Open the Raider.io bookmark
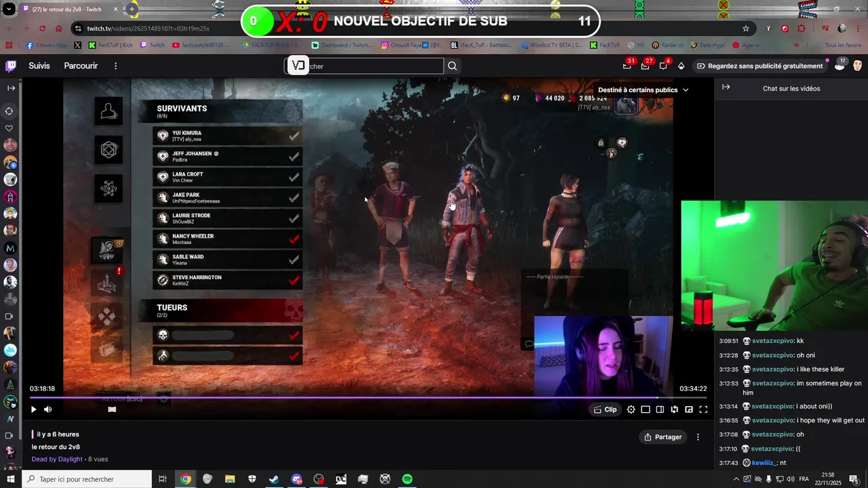 [668, 45]
